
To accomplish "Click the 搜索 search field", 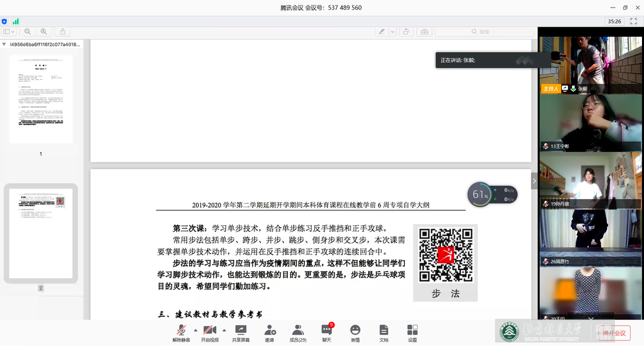I will tap(484, 32).
